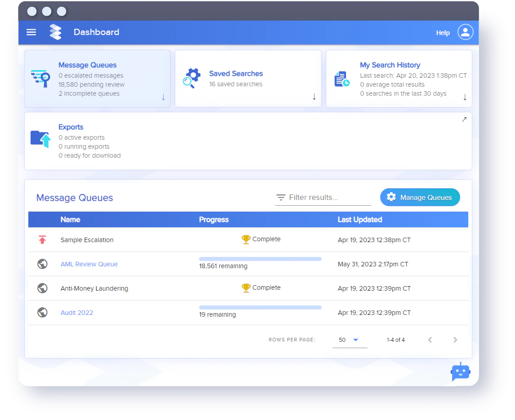The height and width of the screenshot is (420, 515).
Task: Click the filter lines icon in the filter box
Action: [x=281, y=197]
